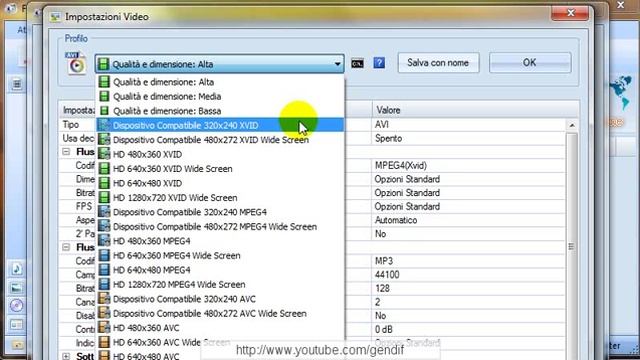
Task: Click the Salva con nome button
Action: [438, 63]
